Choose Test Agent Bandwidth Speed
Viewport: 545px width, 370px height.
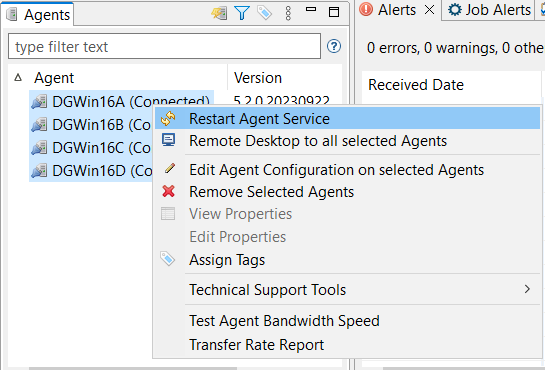click(284, 321)
